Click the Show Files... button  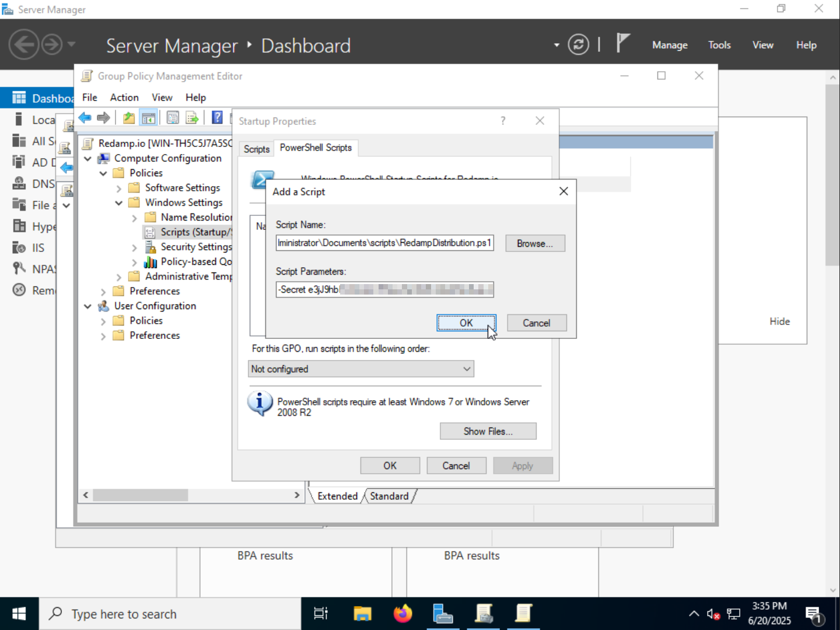[488, 431]
